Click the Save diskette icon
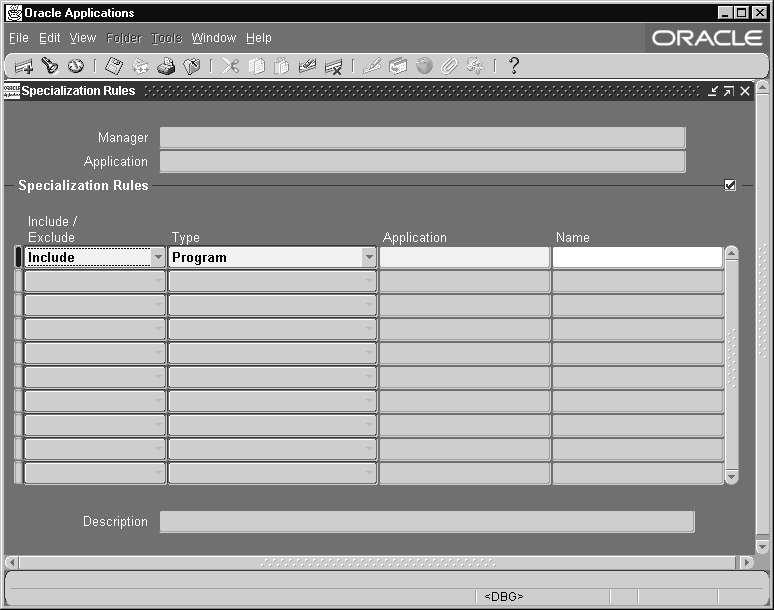 114,66
